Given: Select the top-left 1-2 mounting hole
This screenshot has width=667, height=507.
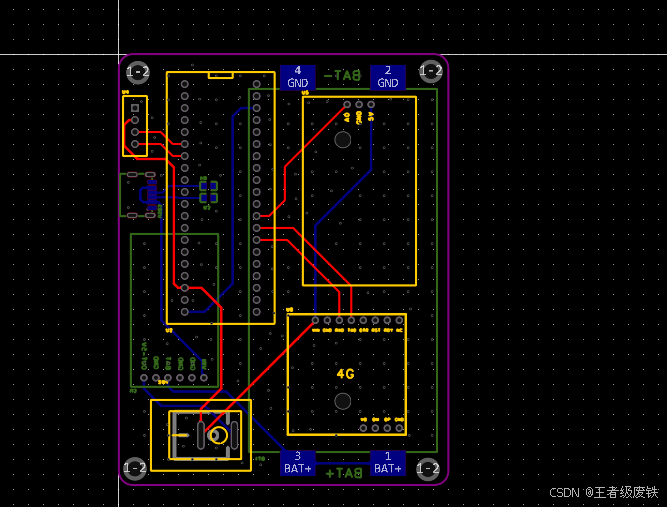Looking at the screenshot, I should [x=138, y=72].
